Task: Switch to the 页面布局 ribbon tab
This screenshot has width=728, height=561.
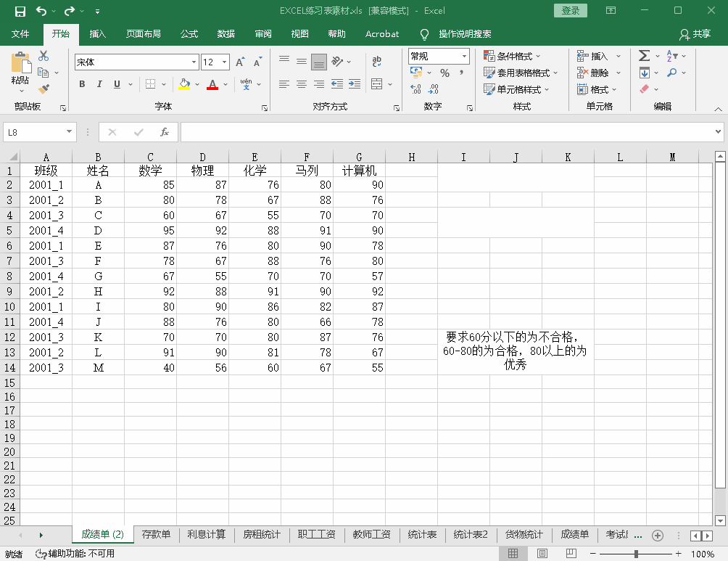Action: tap(144, 33)
